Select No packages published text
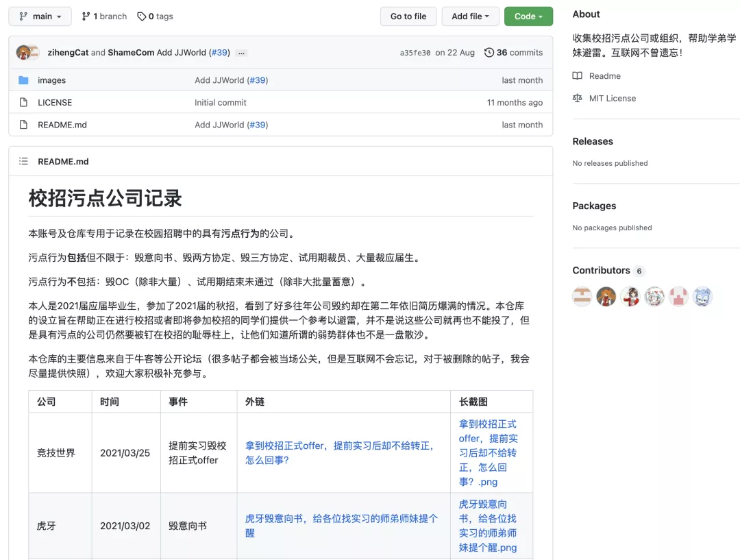 click(612, 228)
